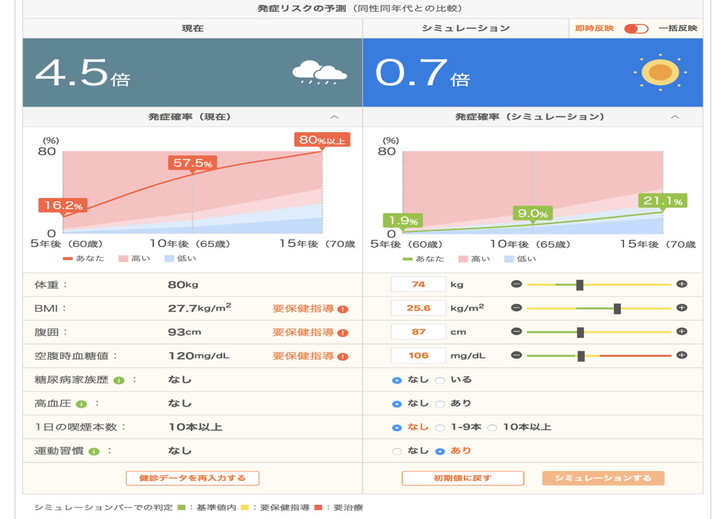Click the plus icon on the waist slider

682,332
